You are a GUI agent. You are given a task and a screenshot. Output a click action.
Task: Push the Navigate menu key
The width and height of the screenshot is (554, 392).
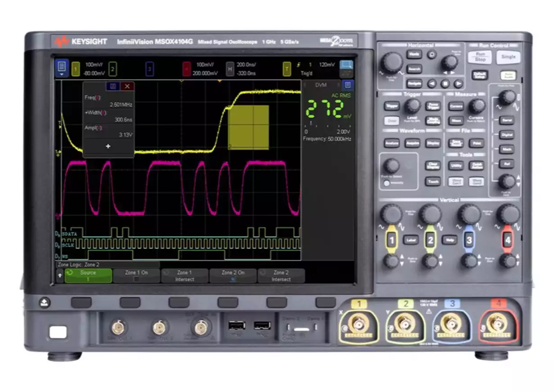click(x=414, y=83)
